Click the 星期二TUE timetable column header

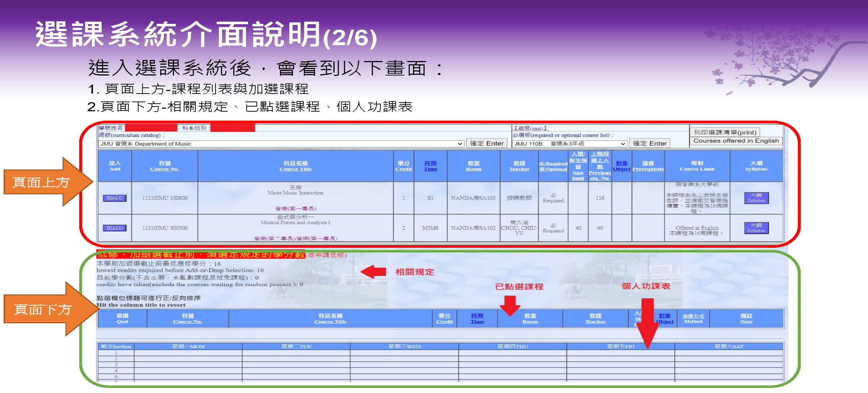point(296,346)
